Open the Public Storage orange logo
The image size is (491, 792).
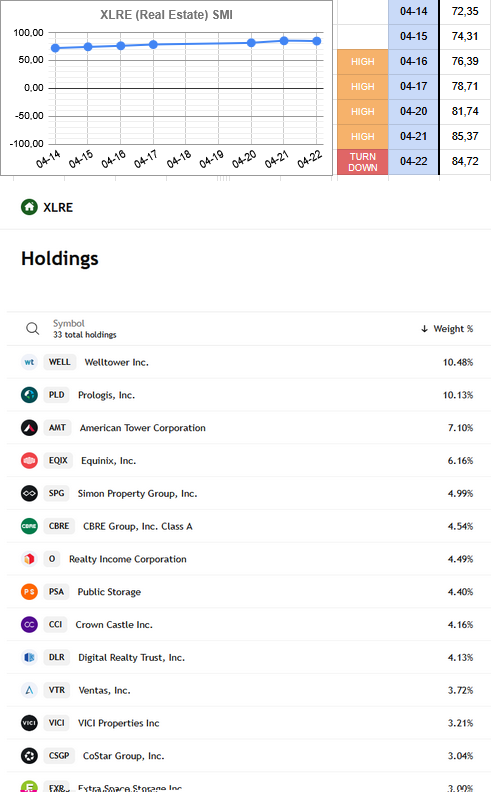click(29, 591)
